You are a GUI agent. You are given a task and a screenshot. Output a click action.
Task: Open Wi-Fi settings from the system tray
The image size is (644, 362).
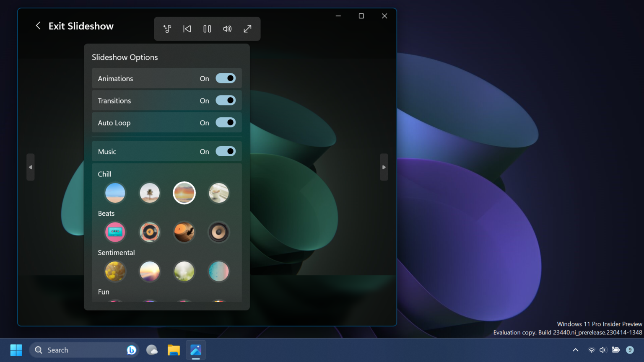coord(591,350)
